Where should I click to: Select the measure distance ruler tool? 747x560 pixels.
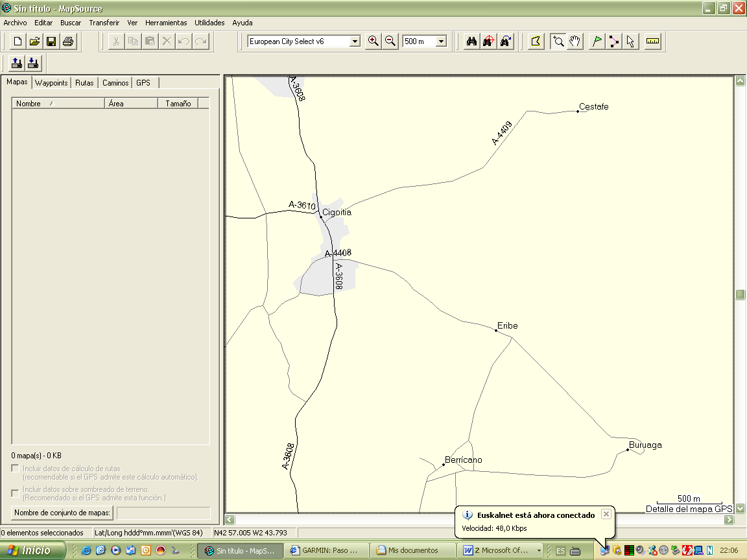(x=652, y=41)
